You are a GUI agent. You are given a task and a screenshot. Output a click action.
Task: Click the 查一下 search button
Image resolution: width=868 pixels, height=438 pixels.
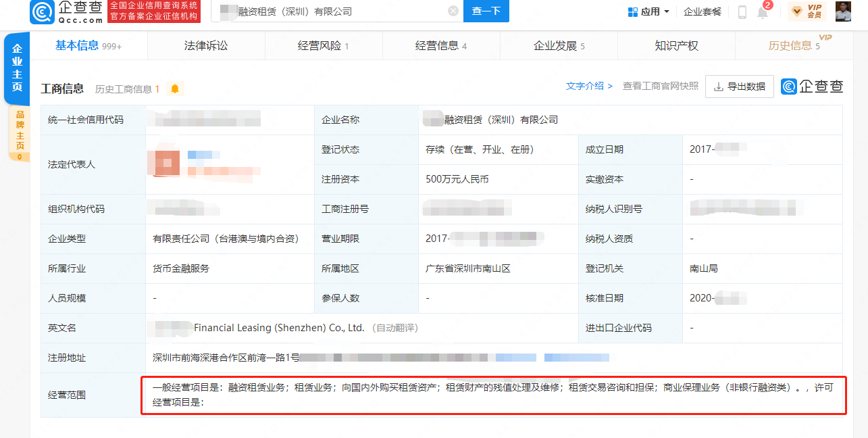(486, 11)
